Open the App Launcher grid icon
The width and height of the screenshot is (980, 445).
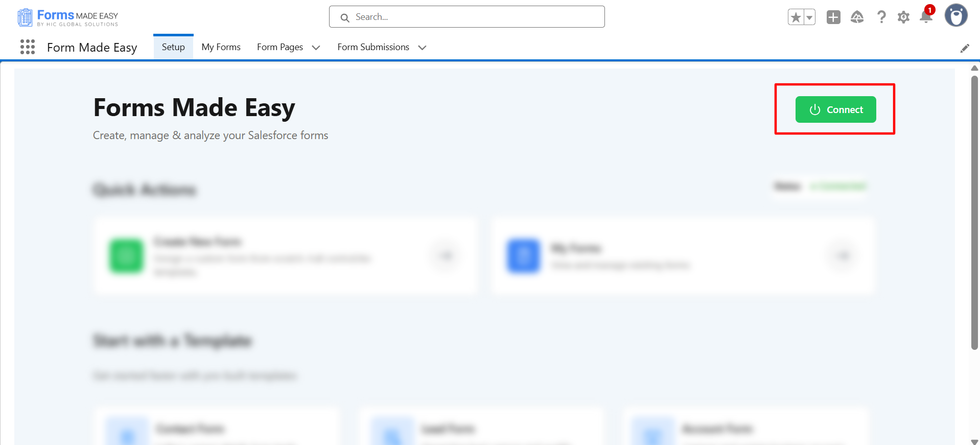pos(28,47)
